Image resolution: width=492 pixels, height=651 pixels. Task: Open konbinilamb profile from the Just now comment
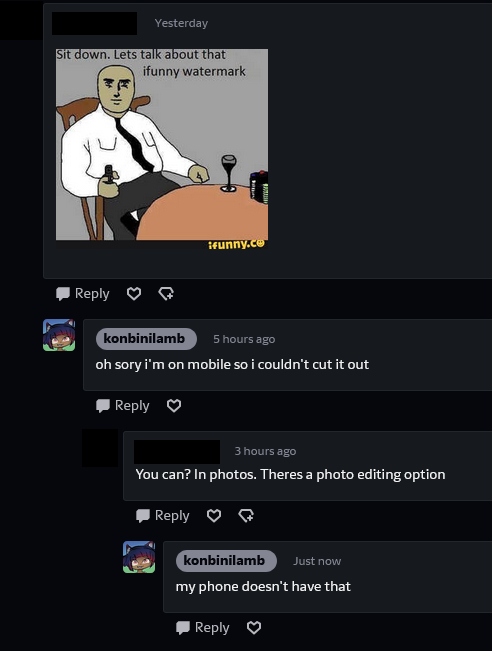point(226,561)
